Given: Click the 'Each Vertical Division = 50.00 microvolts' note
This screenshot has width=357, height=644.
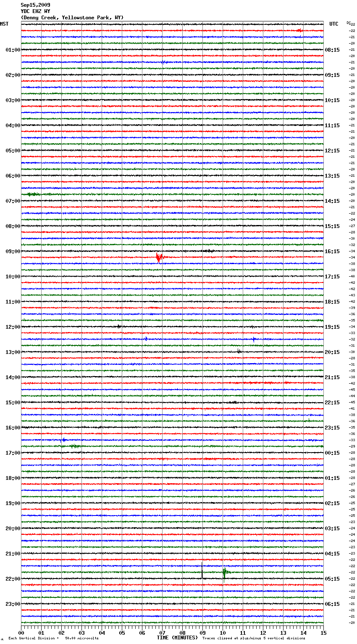Looking at the screenshot, I should click(x=53, y=638).
